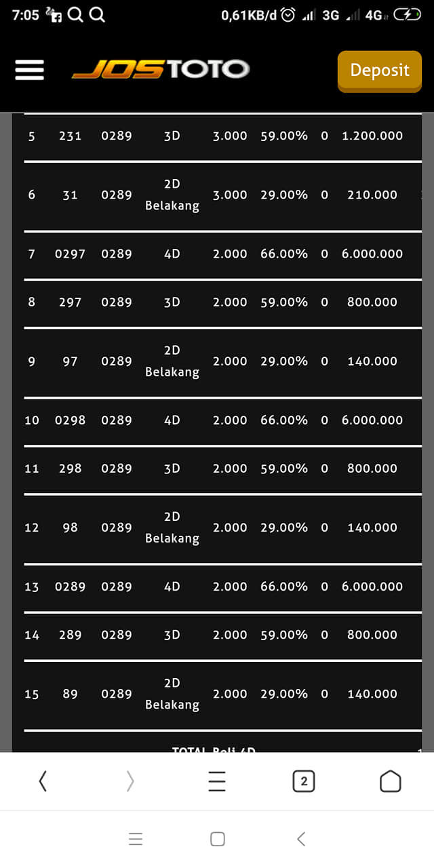The height and width of the screenshot is (868, 434).
Task: Tap the 2D Belakang label in row 6
Action: point(172,195)
